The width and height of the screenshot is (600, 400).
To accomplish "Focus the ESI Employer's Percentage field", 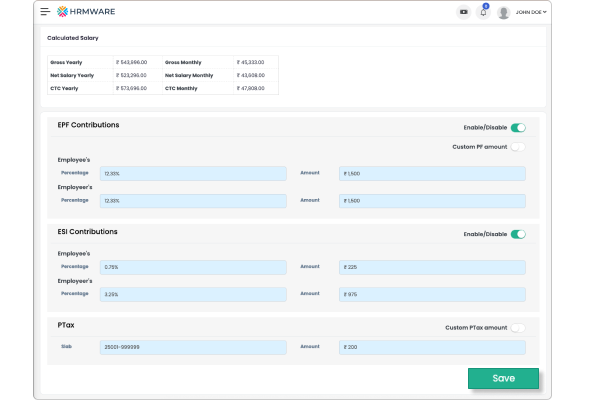I will 193,294.
